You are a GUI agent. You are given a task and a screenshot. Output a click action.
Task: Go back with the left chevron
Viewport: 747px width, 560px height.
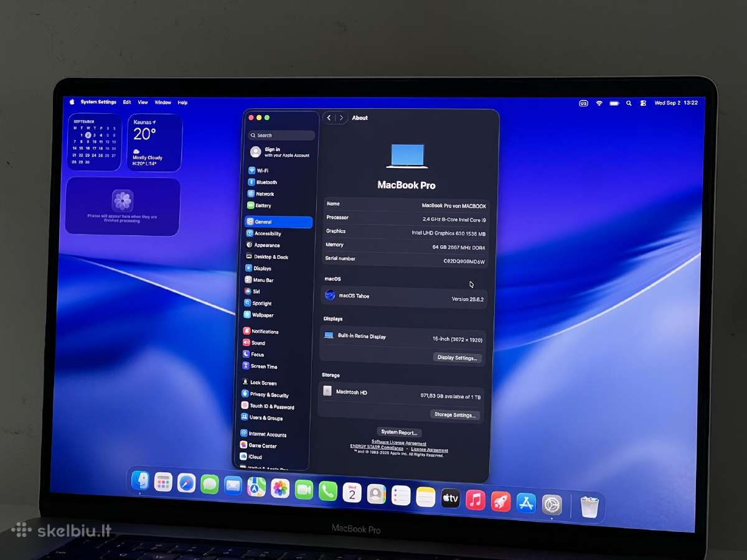click(x=329, y=118)
